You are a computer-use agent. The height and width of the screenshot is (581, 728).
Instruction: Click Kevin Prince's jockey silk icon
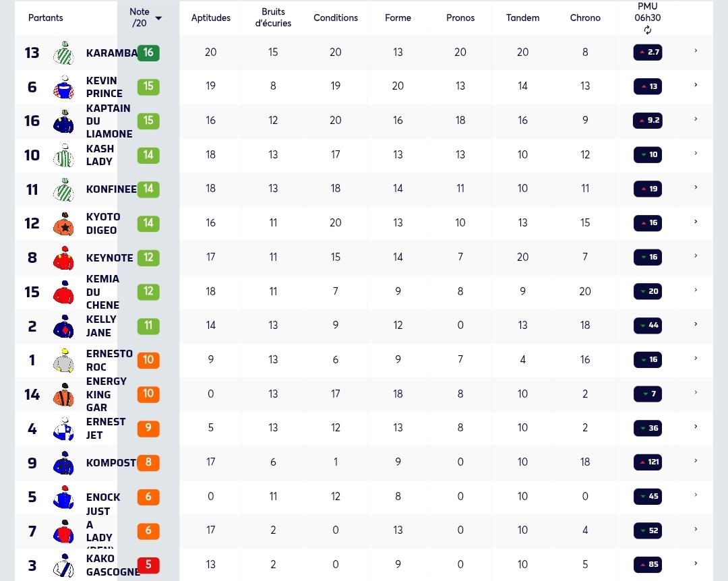[64, 87]
